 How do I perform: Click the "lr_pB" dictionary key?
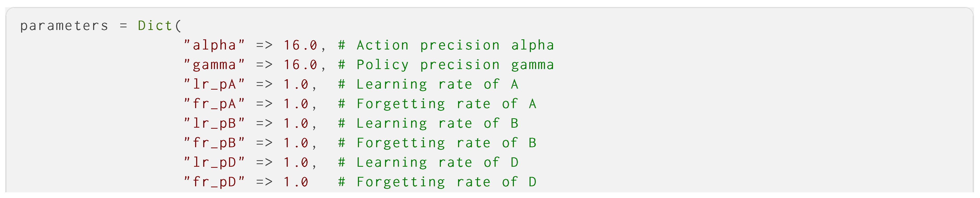[x=214, y=123]
